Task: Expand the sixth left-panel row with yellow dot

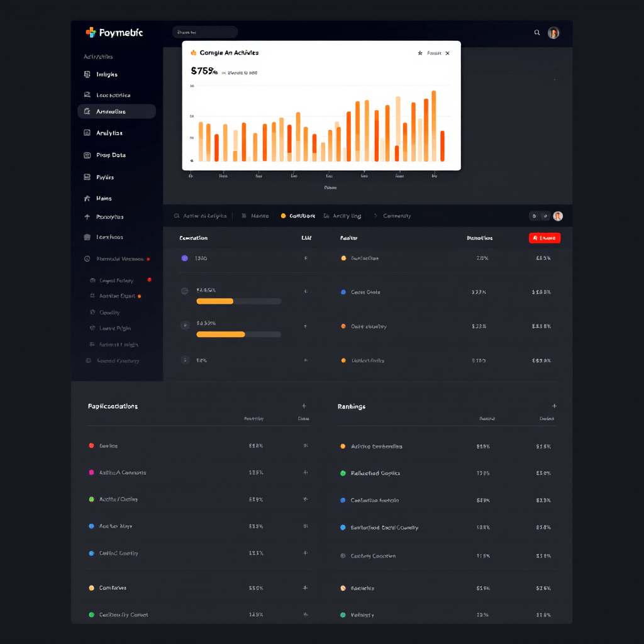Action: pyautogui.click(x=305, y=588)
